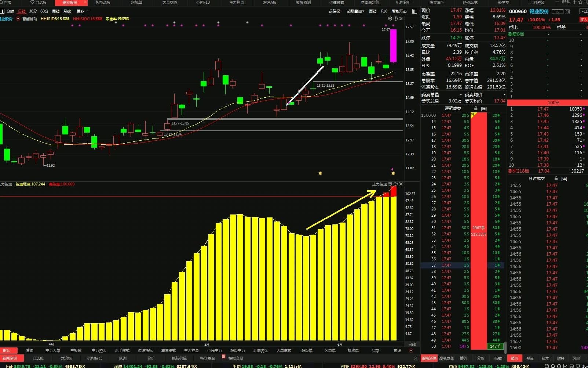Click the red circle icon after 管理
Viewport: 588px width, 368px height.
pos(411,350)
